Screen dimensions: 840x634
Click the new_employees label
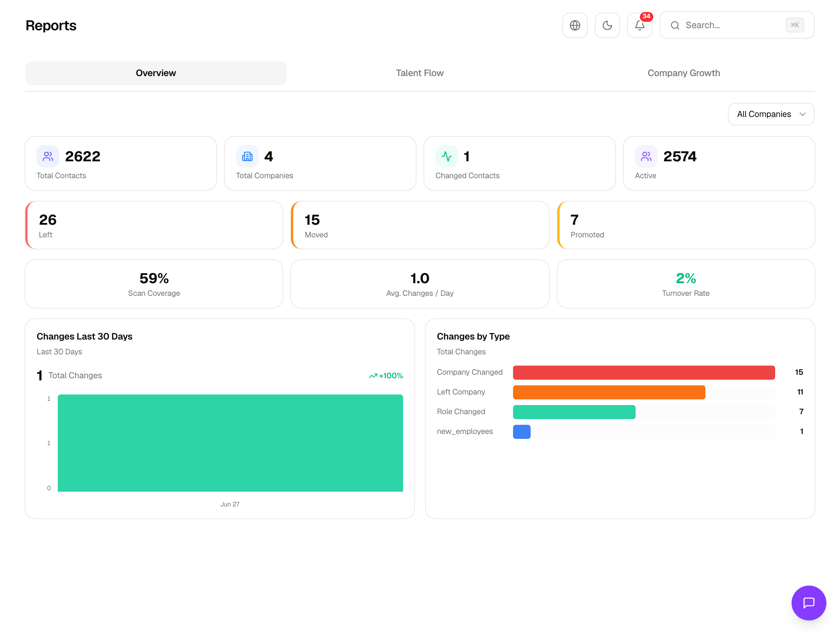coord(464,431)
